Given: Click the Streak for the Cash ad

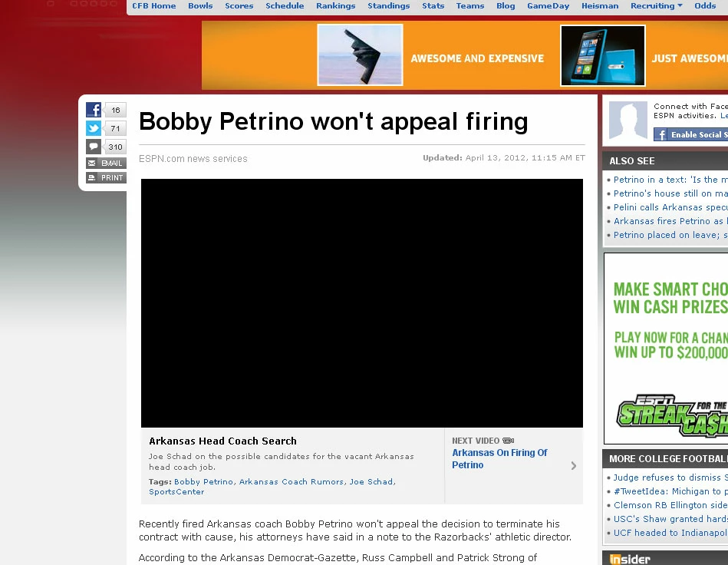Looking at the screenshot, I should [x=667, y=349].
